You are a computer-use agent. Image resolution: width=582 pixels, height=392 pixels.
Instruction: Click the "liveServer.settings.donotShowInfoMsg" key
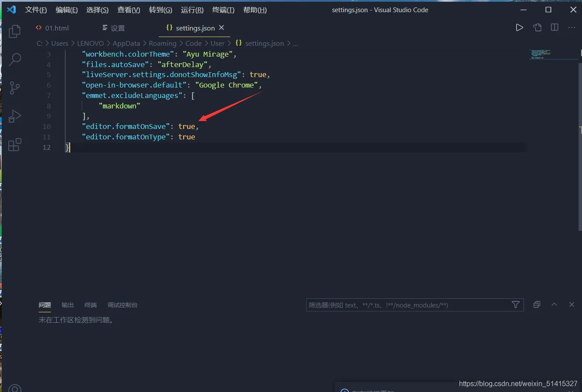[x=162, y=74]
